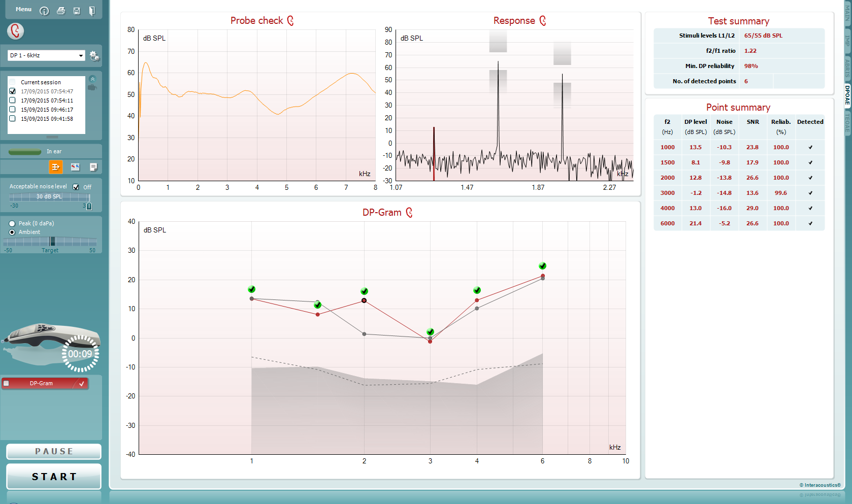Click the Probe check ear icon
The height and width of the screenshot is (504, 852).
(x=290, y=21)
